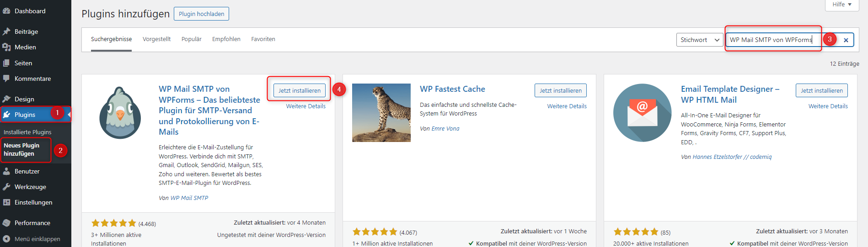Select Neues Plugin hinzufügen submenu entry

click(x=21, y=149)
